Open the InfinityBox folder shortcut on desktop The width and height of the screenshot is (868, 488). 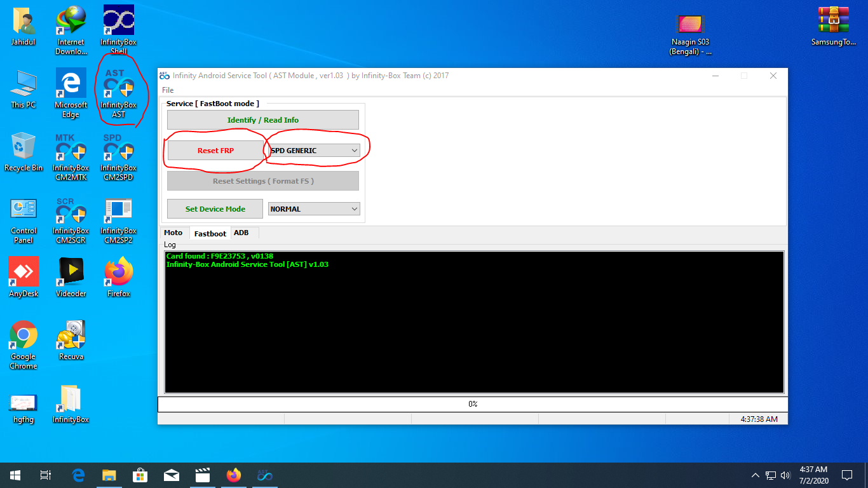(71, 403)
